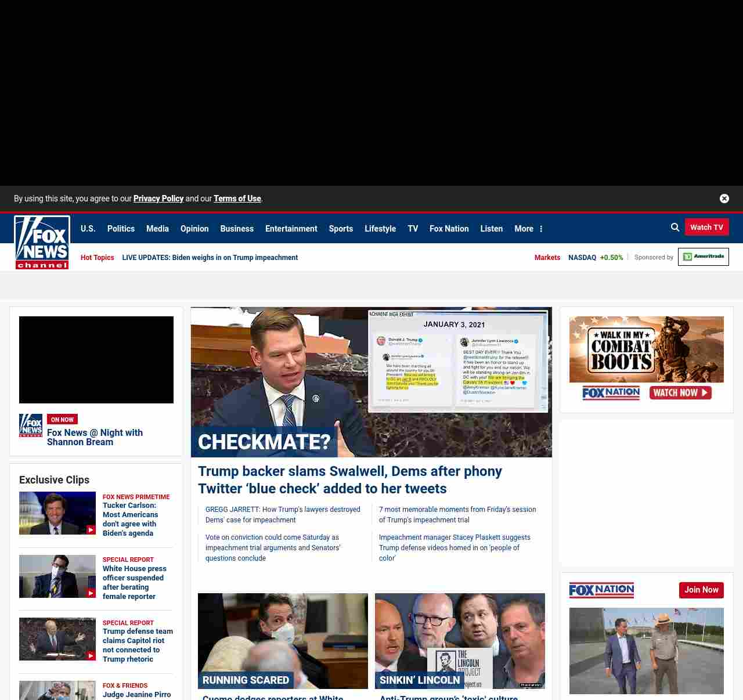The height and width of the screenshot is (700, 743).
Task: Dismiss the privacy notice with X icon
Action: pyautogui.click(x=724, y=199)
